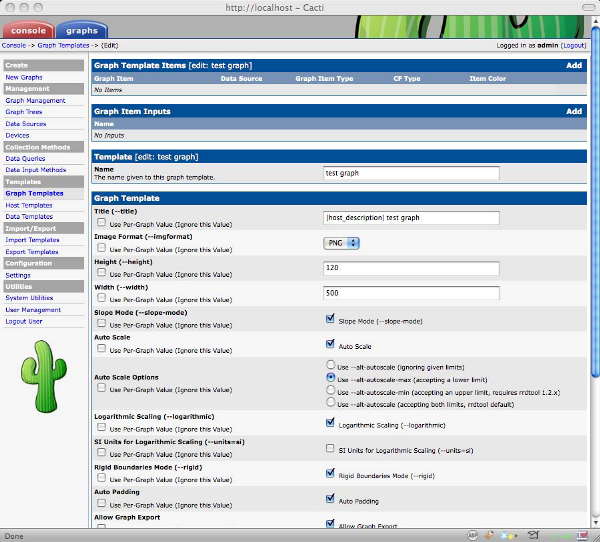Uncheck the Slope Mode (--slope-mode) checkbox
The image size is (600, 542).
pos(330,318)
